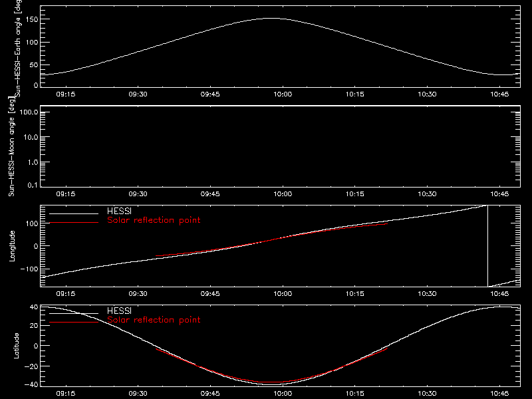Select the red legend line in Latitude plot
Viewport: 532px width, 399px height.
pos(74,323)
